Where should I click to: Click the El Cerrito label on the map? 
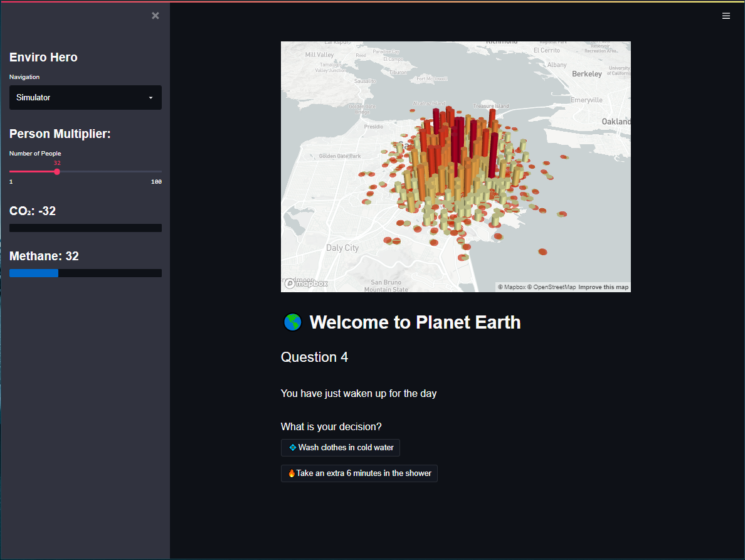click(x=547, y=50)
